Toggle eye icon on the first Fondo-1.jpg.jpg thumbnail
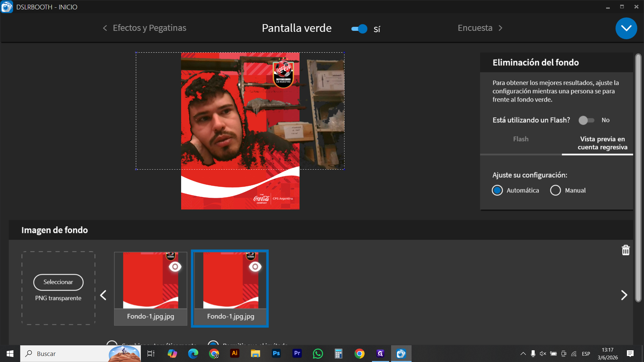This screenshot has width=644, height=362. (175, 267)
